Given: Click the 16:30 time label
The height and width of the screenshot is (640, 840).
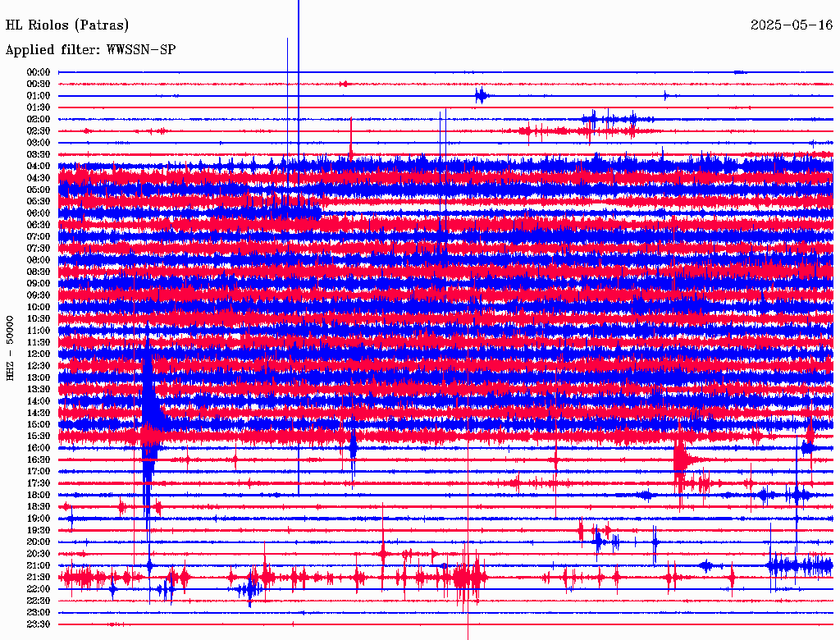Looking at the screenshot, I should pos(39,459).
